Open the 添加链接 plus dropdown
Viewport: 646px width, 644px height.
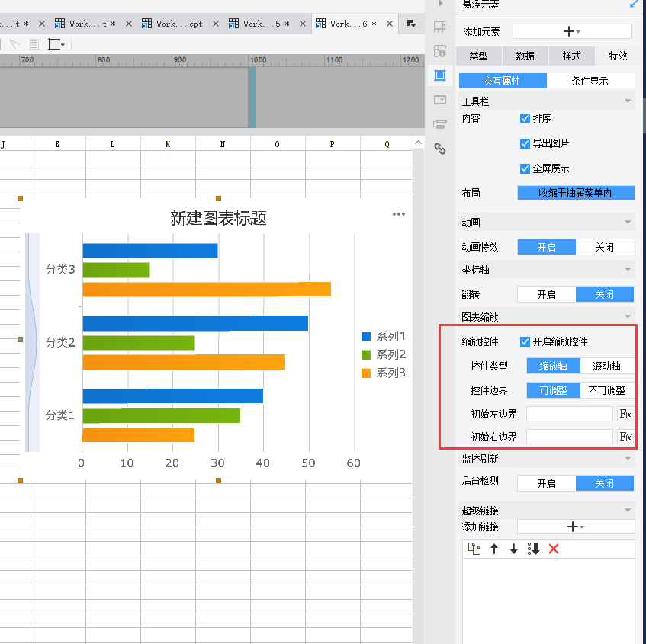click(575, 527)
